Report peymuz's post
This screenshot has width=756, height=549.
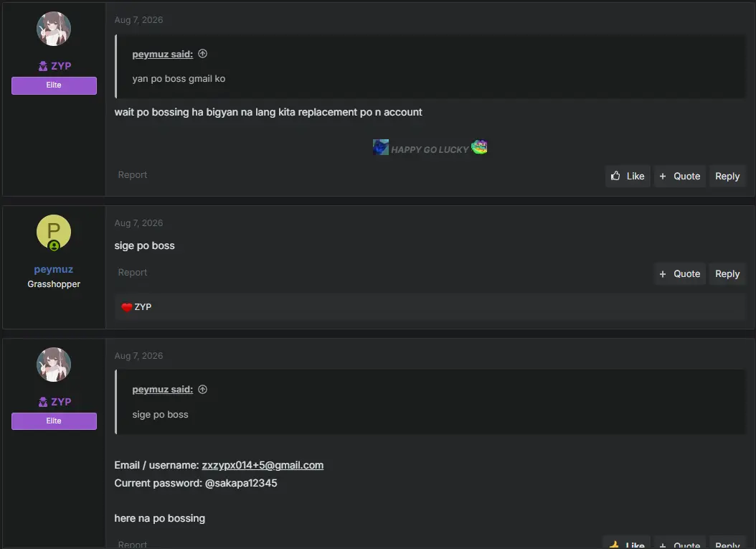(x=133, y=272)
